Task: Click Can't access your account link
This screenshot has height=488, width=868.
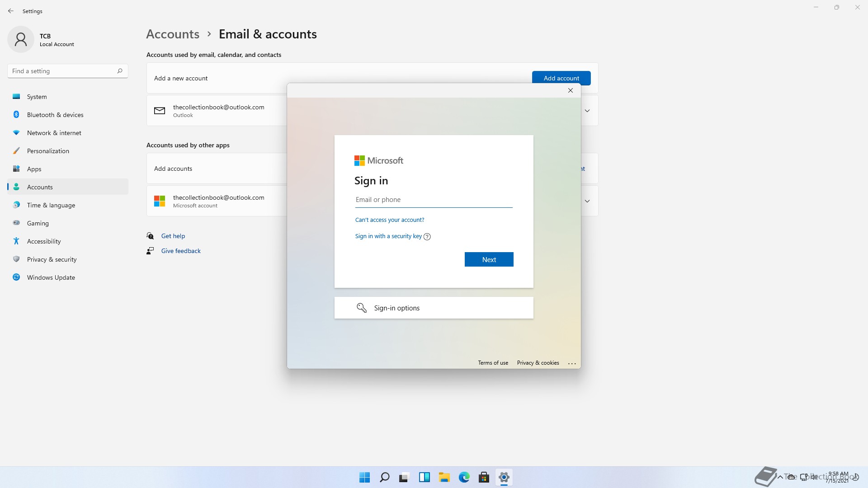Action: coord(390,220)
